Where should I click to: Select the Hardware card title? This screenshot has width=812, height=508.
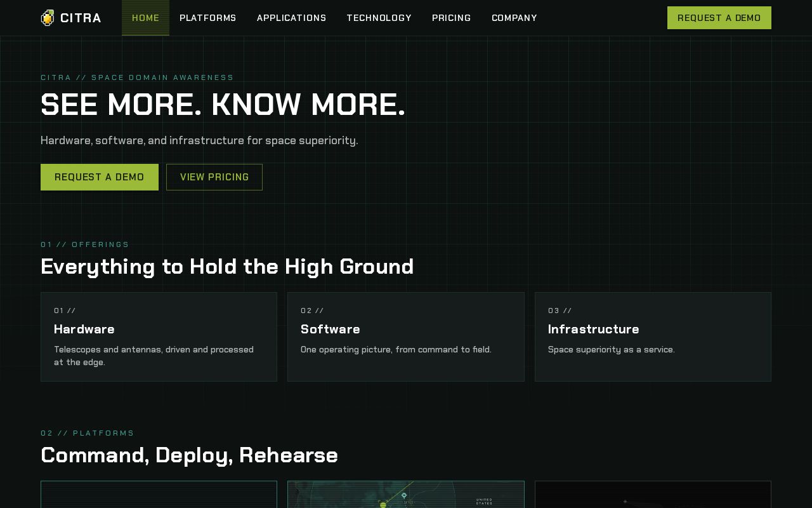point(84,329)
